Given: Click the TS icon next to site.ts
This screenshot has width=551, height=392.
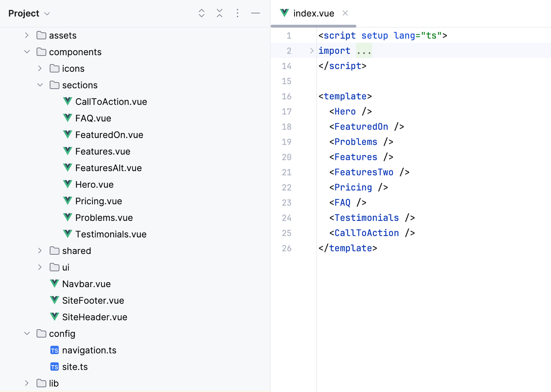Looking at the screenshot, I should (55, 367).
